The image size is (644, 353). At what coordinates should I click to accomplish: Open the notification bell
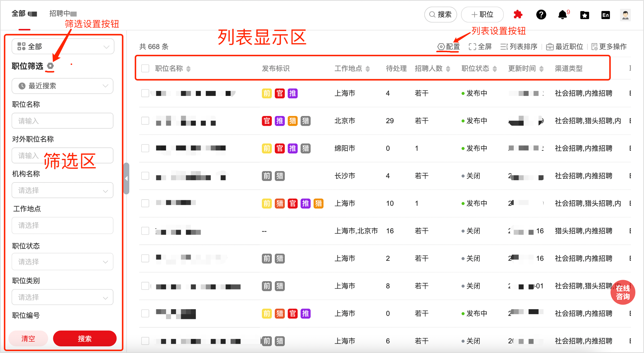click(563, 15)
